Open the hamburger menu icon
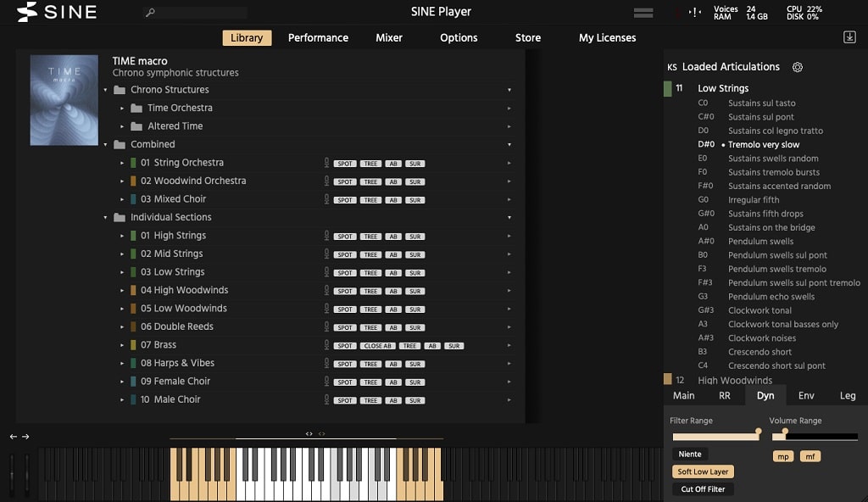Viewport: 868px width, 502px height. point(643,13)
